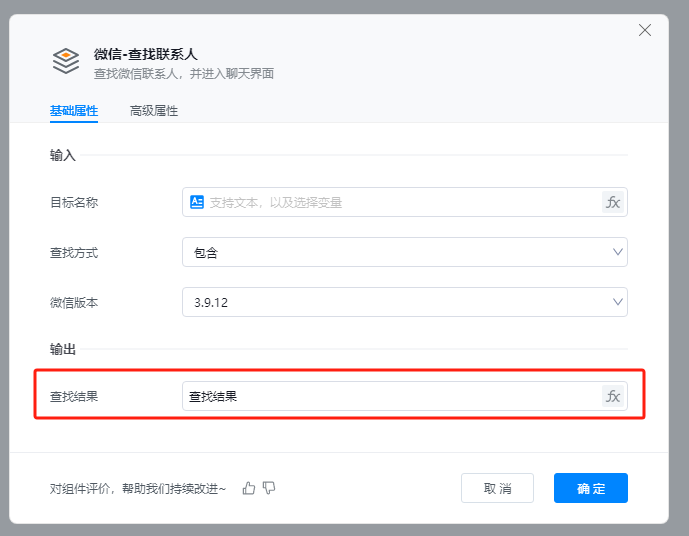
Task: Switch to 基础属性 tab
Action: click(74, 111)
